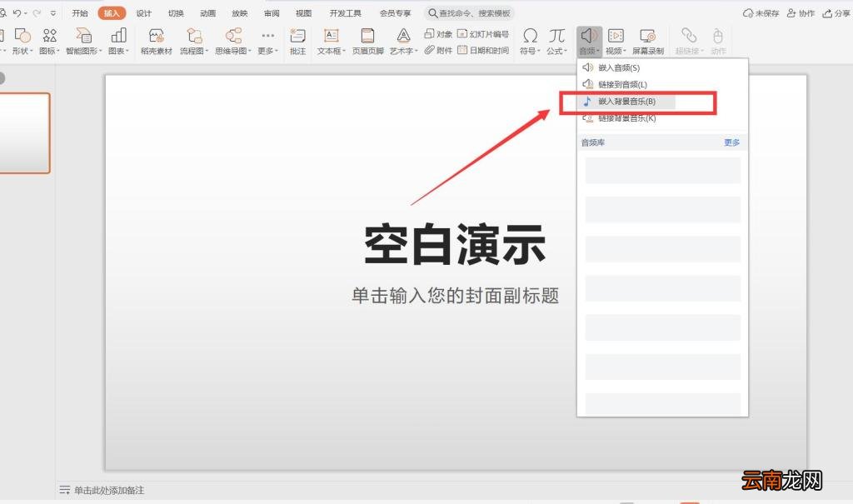Select the 插入 ribbon tab
This screenshot has height=504, width=853.
(112, 13)
